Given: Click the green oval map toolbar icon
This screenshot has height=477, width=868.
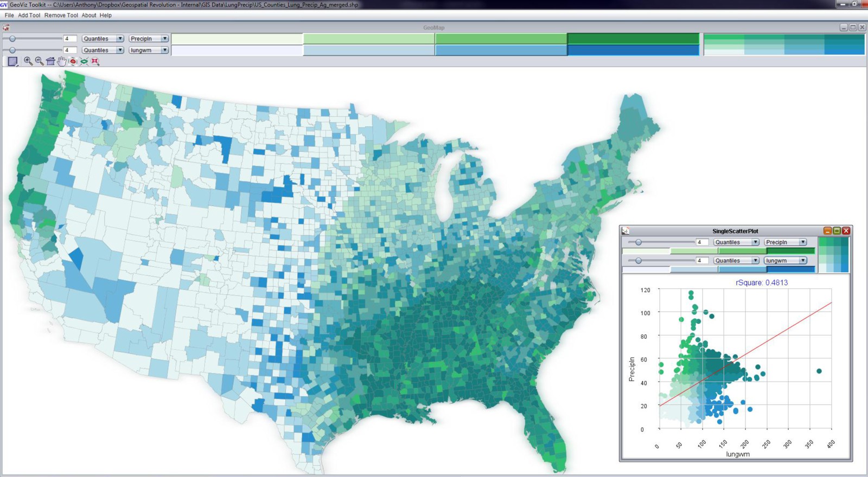Looking at the screenshot, I should click(84, 61).
